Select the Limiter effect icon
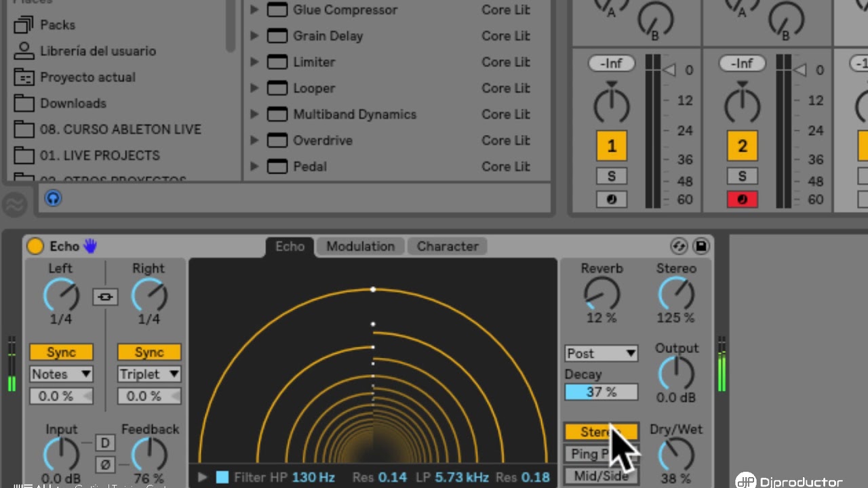 [x=277, y=62]
